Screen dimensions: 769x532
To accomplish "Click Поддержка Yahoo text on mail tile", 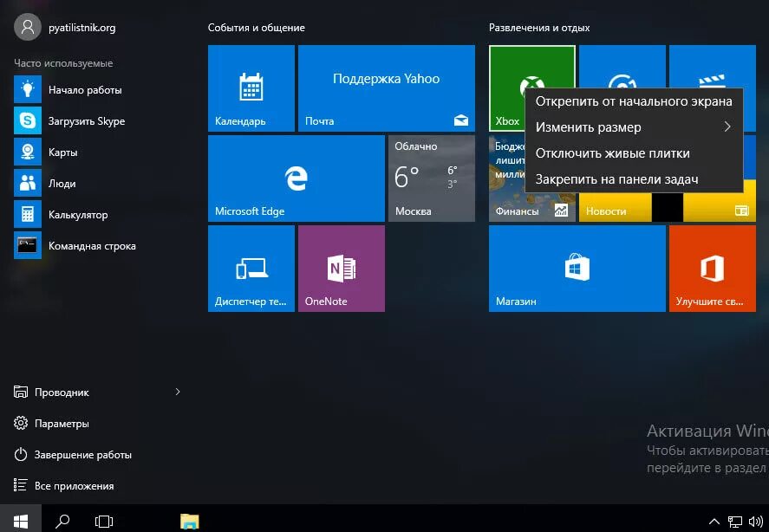I will click(387, 79).
